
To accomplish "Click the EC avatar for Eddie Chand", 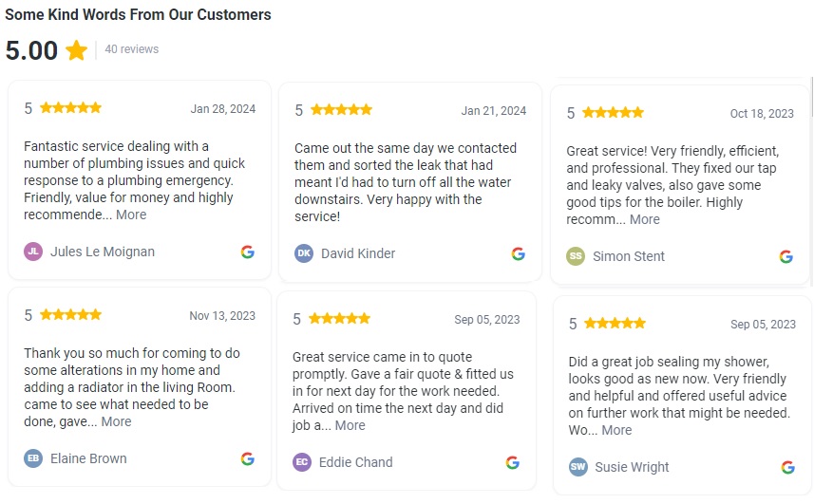I will [x=302, y=462].
